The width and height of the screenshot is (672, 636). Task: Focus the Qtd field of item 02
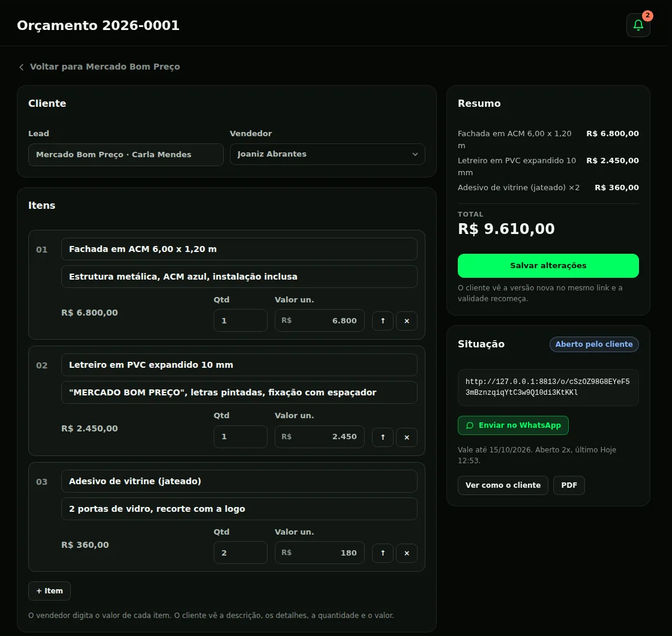coord(240,437)
